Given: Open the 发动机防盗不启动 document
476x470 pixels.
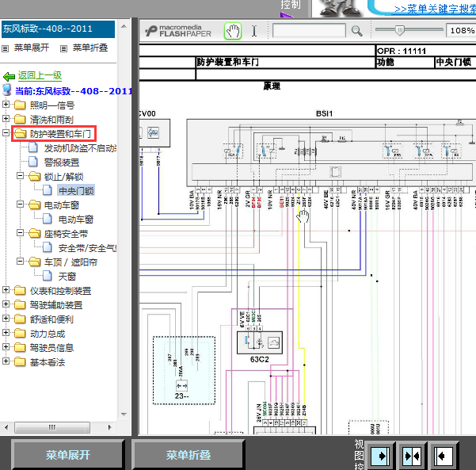Looking at the screenshot, I should point(80,148).
